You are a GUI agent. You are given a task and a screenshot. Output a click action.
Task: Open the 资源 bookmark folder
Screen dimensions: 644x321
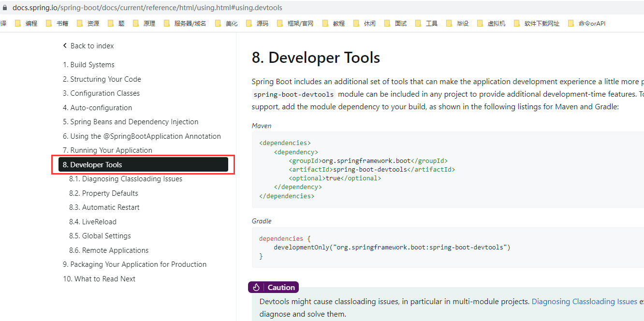[x=88, y=23]
